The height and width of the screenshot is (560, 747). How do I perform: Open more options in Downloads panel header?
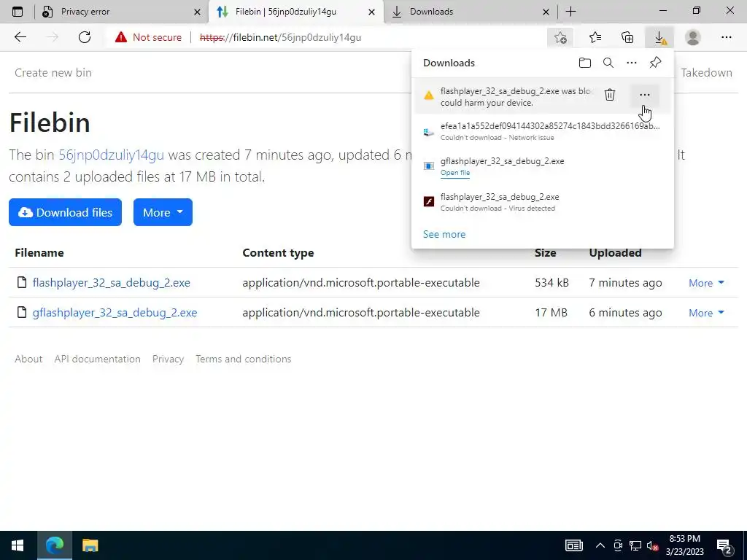point(632,63)
